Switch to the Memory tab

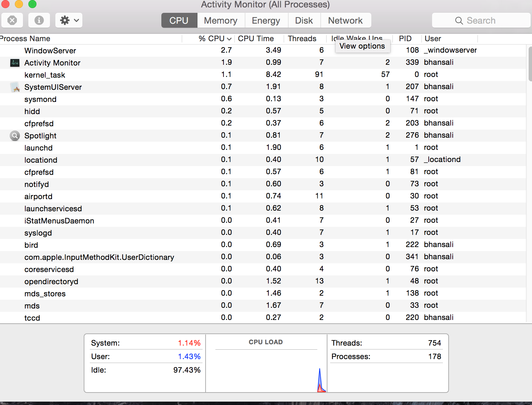pos(221,21)
